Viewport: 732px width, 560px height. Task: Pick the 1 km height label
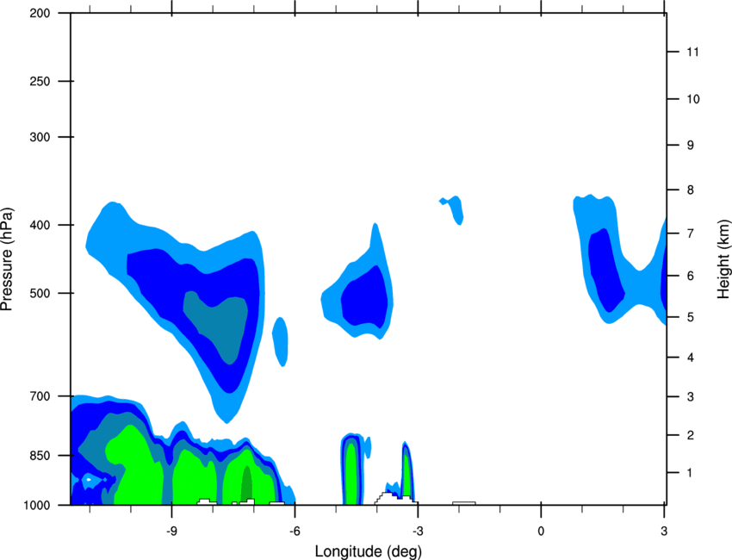[x=691, y=473]
